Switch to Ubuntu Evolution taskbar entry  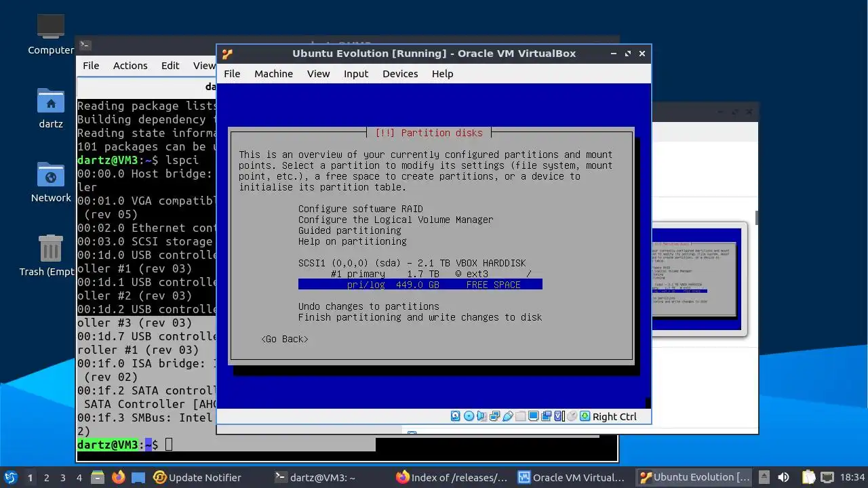click(x=695, y=477)
